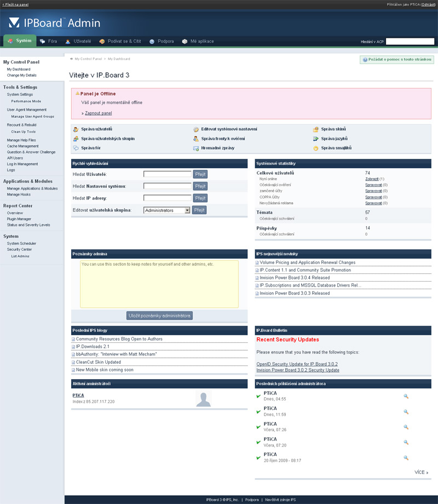The height and width of the screenshot is (504, 438).
Task: Click the Správa uživatelů icon
Action: pyautogui.click(x=76, y=129)
